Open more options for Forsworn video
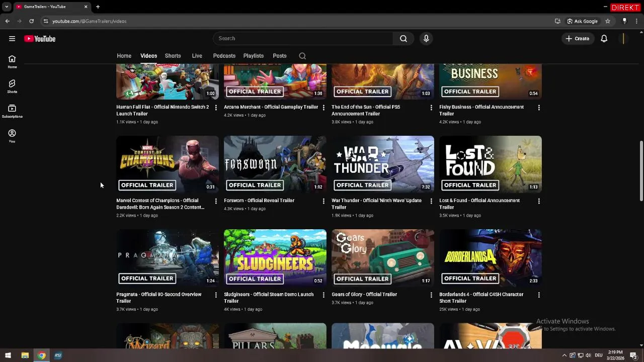Screen dimensions: 644x362 coord(324,201)
